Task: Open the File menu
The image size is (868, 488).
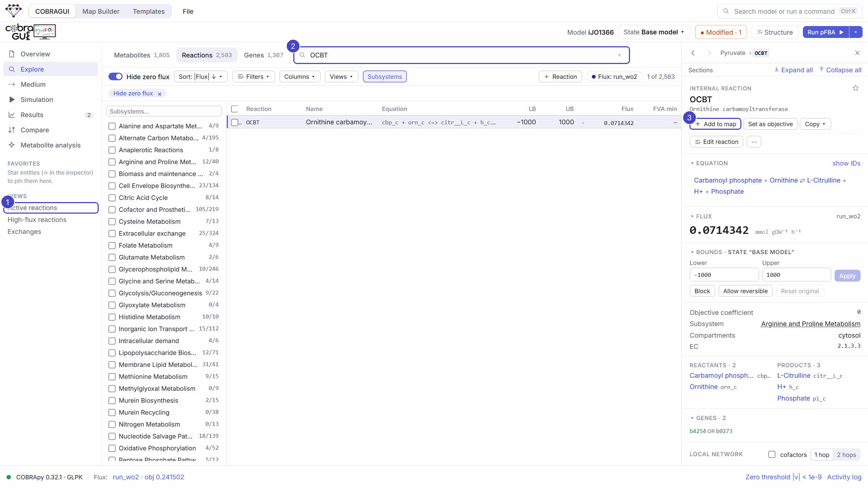Action: coord(188,11)
